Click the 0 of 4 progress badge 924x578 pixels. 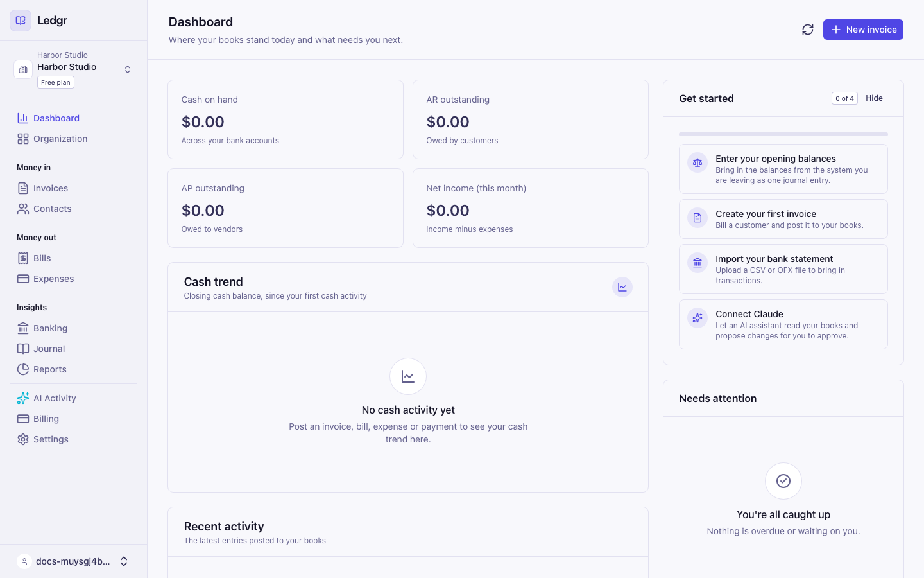click(x=844, y=98)
